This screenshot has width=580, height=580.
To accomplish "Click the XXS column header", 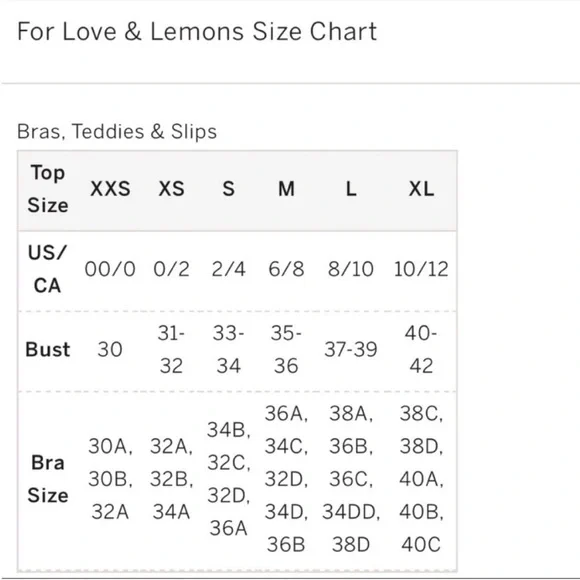I will 110,189.
